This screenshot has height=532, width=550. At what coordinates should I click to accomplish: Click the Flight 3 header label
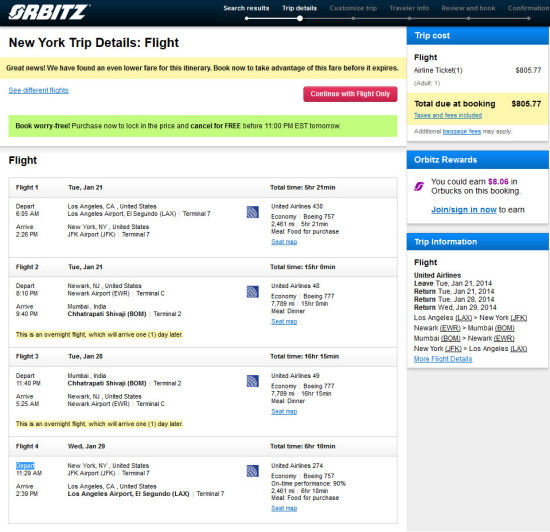[x=27, y=356]
